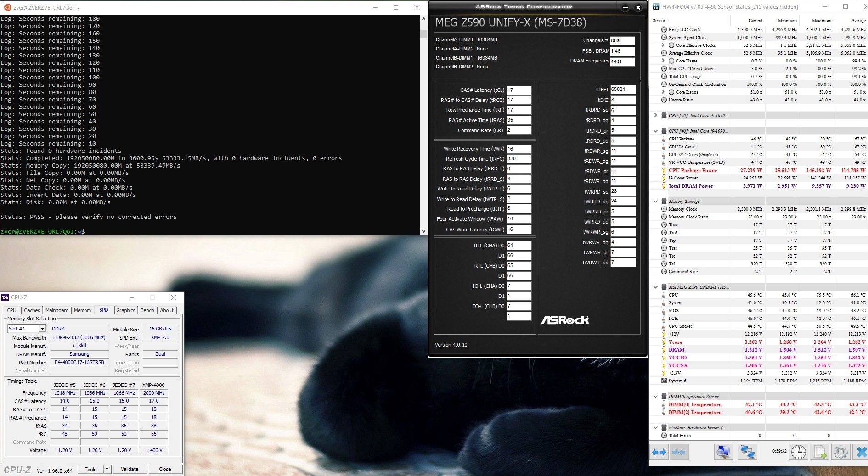868x476 pixels.
Task: Select the Bench tab in CPU-Z
Action: [x=147, y=311]
